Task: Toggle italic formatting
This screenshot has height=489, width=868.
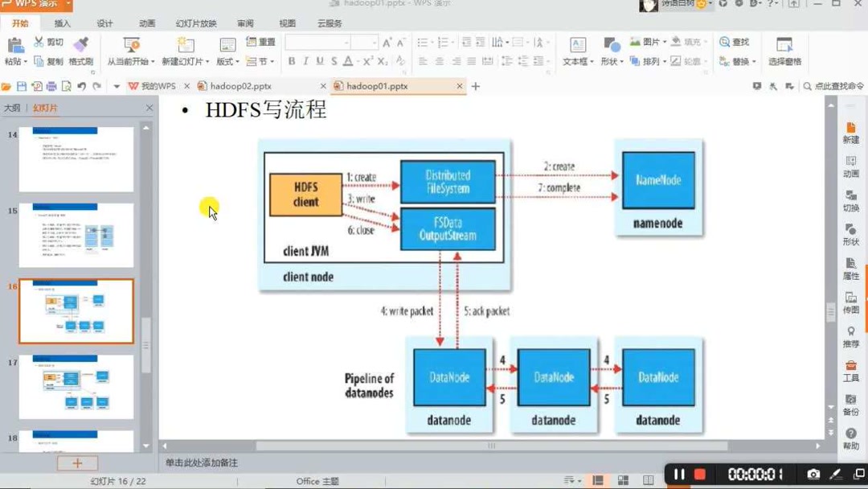Action: (306, 60)
